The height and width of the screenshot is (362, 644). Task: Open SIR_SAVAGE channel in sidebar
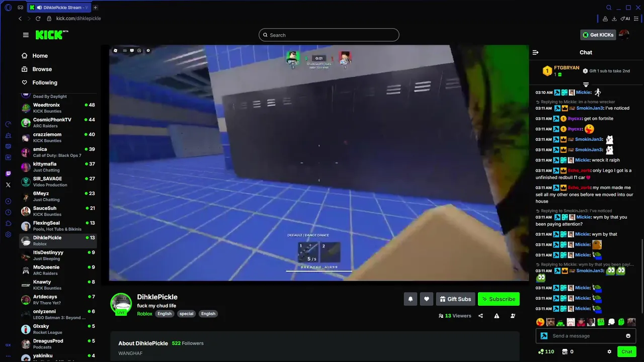tap(58, 182)
